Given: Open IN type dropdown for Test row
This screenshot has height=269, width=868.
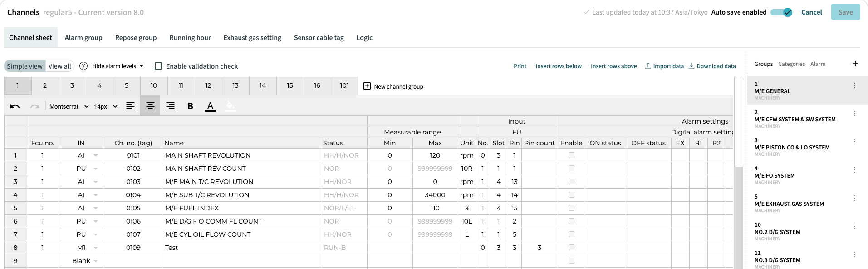Looking at the screenshot, I should point(96,248).
